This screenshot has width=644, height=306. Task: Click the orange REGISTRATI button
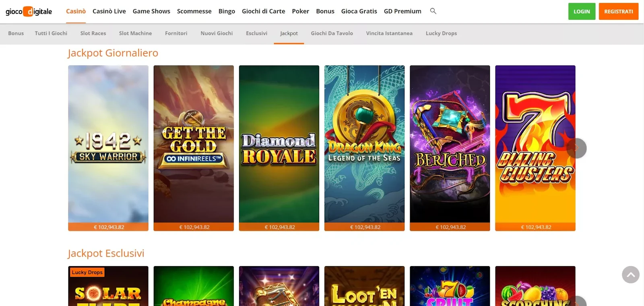tap(619, 11)
